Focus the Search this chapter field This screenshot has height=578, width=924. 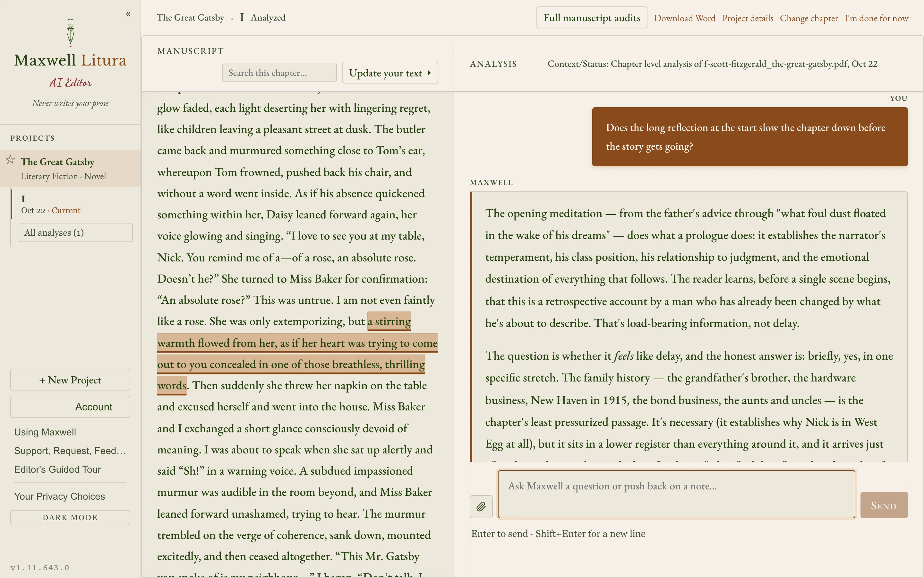279,73
